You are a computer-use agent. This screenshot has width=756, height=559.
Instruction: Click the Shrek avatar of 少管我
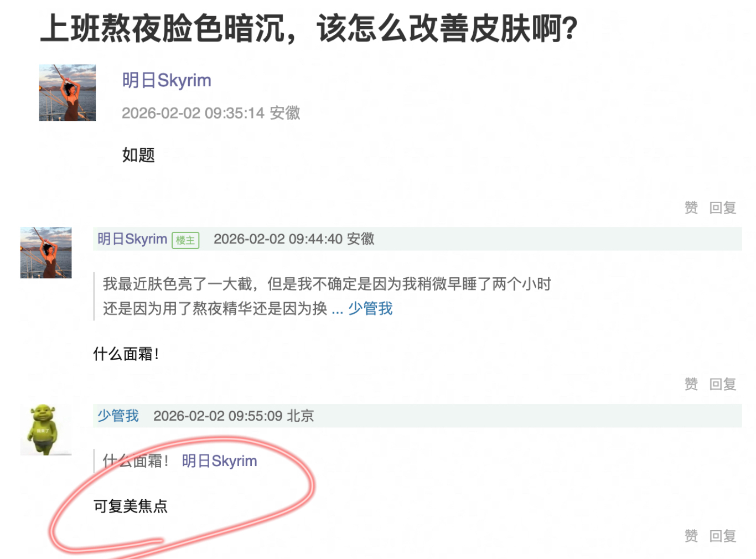pyautogui.click(x=46, y=429)
